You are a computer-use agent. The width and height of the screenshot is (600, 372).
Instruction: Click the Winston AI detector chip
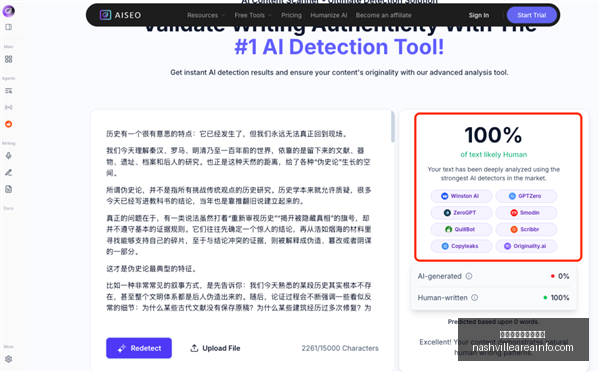click(461, 196)
